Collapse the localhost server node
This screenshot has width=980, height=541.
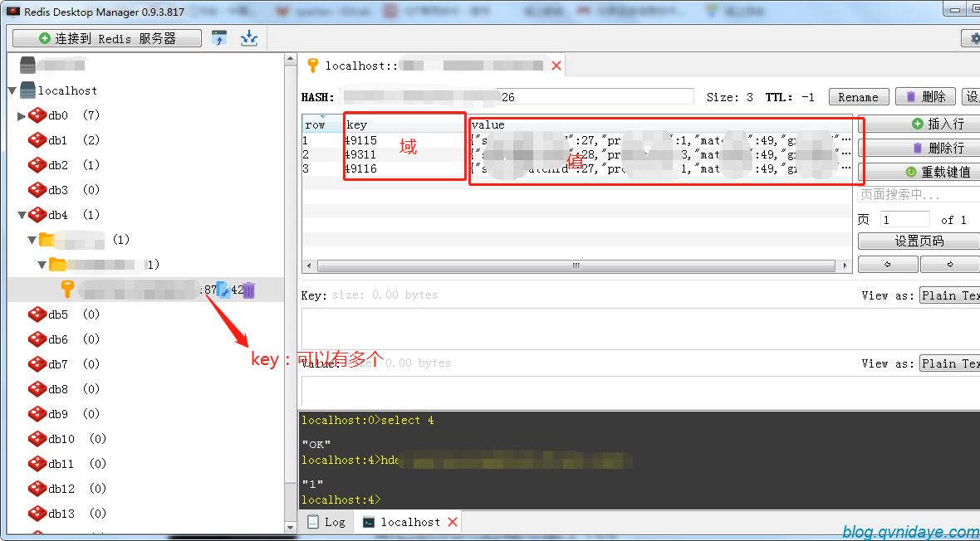[12, 90]
